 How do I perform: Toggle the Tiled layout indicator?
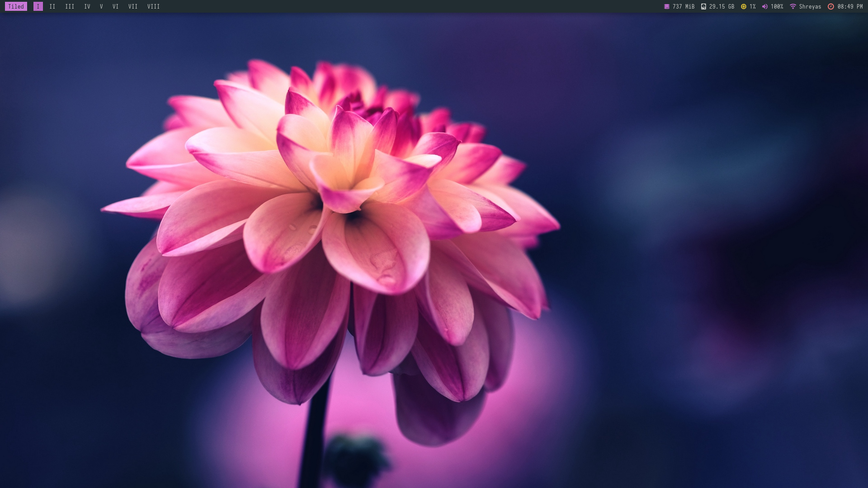16,6
